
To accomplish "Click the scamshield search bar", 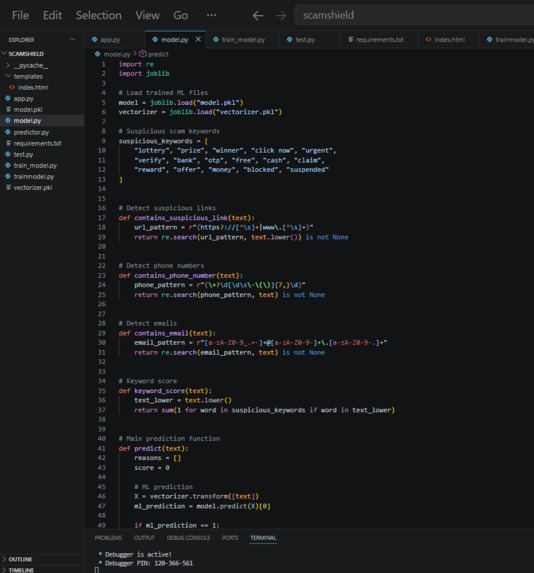I will [414, 15].
